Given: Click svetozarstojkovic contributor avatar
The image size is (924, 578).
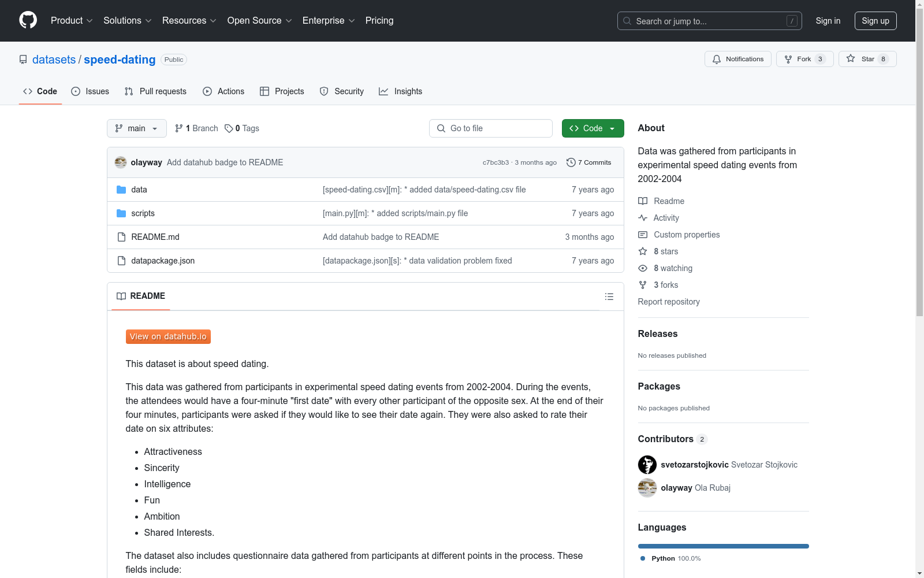Looking at the screenshot, I should point(647,465).
